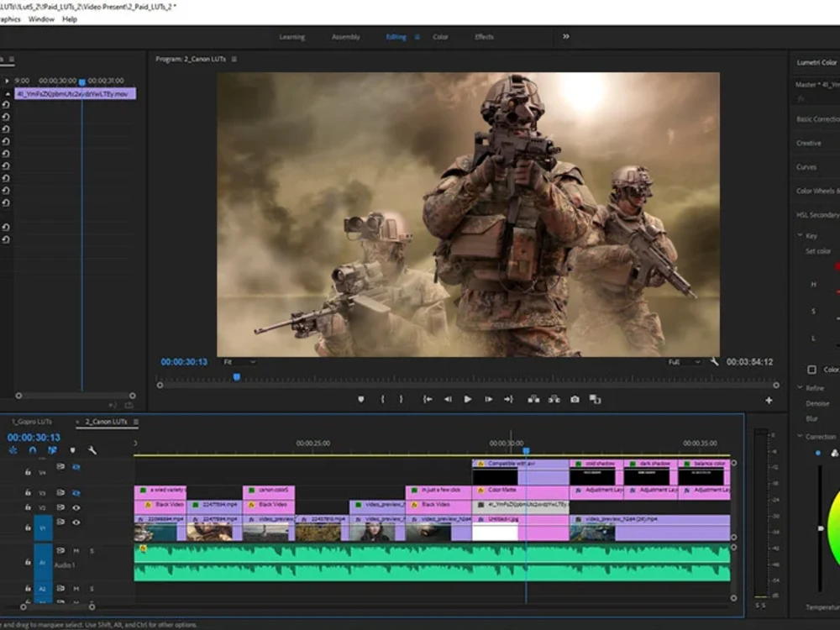Toggle V3 track output eye
840x630 pixels.
click(76, 492)
